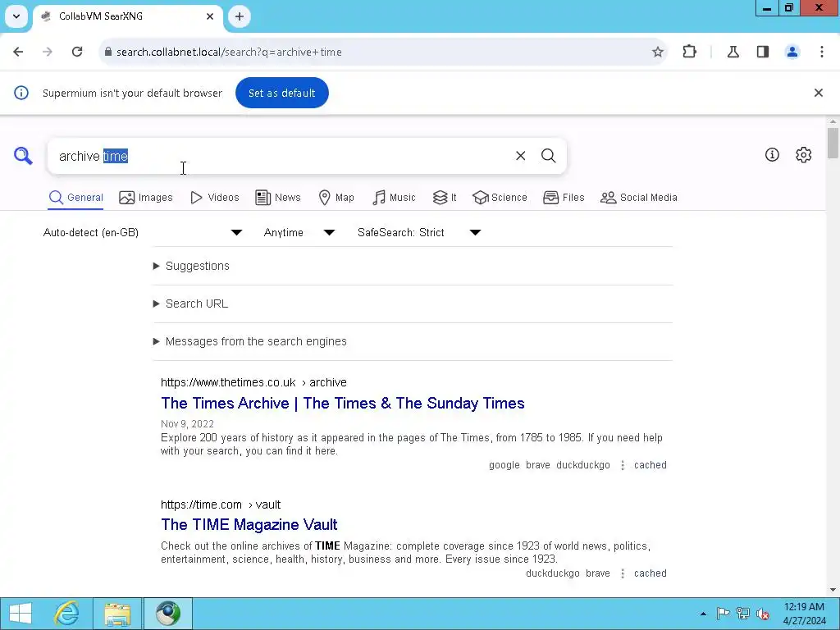
Task: Reload the current page
Action: tap(77, 52)
